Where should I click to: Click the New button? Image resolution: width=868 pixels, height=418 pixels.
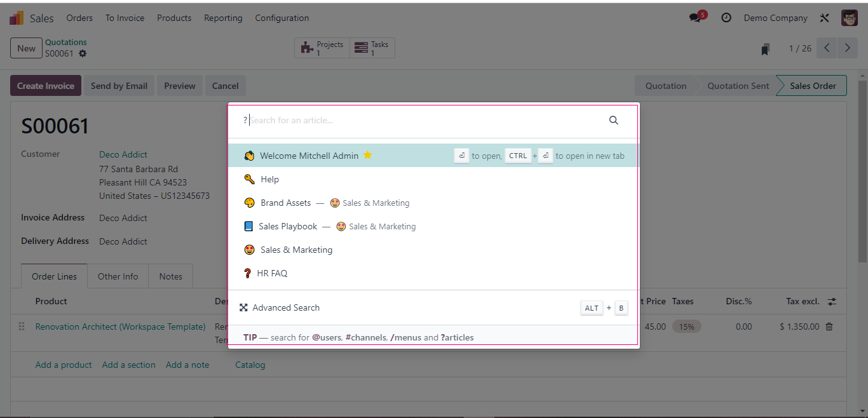[x=26, y=48]
